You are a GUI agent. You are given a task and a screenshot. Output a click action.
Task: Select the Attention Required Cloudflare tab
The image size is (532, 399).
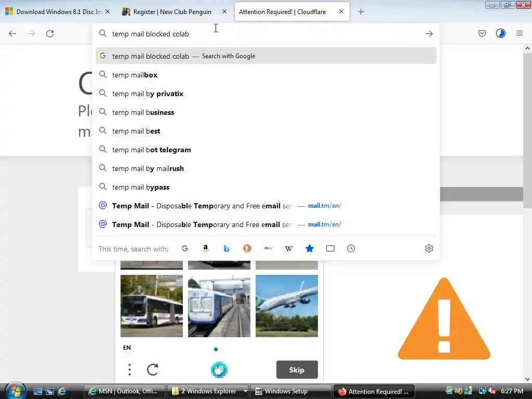[292, 12]
